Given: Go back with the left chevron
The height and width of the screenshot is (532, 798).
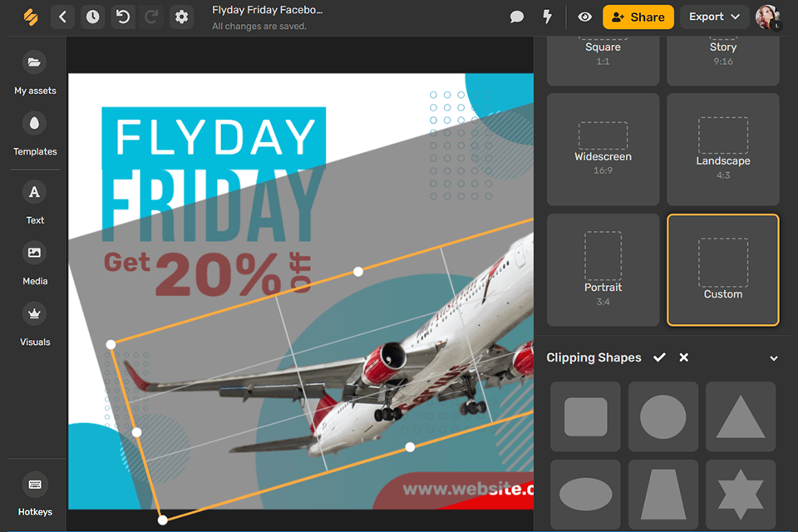Looking at the screenshot, I should click(x=62, y=17).
